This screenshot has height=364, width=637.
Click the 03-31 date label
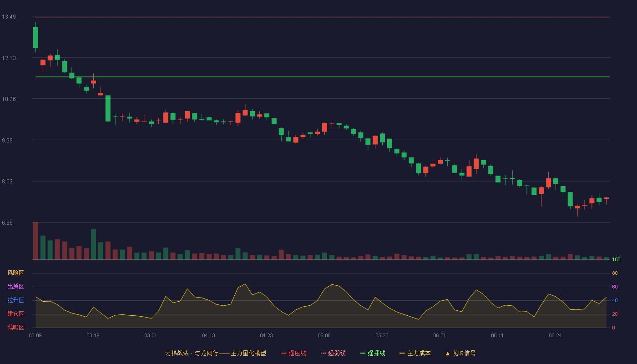point(151,335)
